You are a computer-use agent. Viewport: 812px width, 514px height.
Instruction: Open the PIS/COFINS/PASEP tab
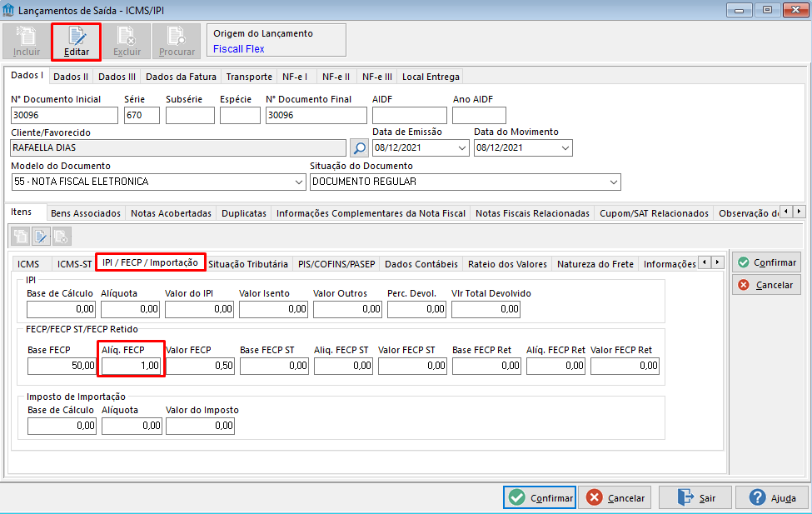pyautogui.click(x=336, y=264)
